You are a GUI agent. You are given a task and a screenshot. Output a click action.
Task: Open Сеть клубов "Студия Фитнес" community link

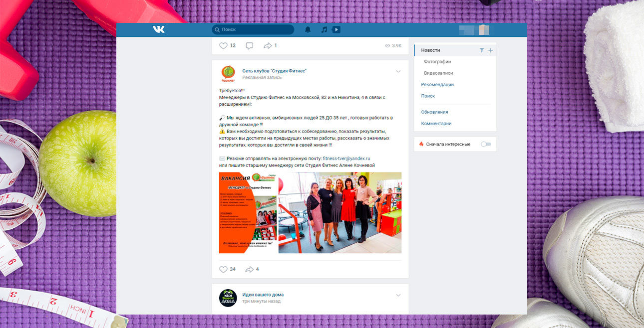point(274,71)
